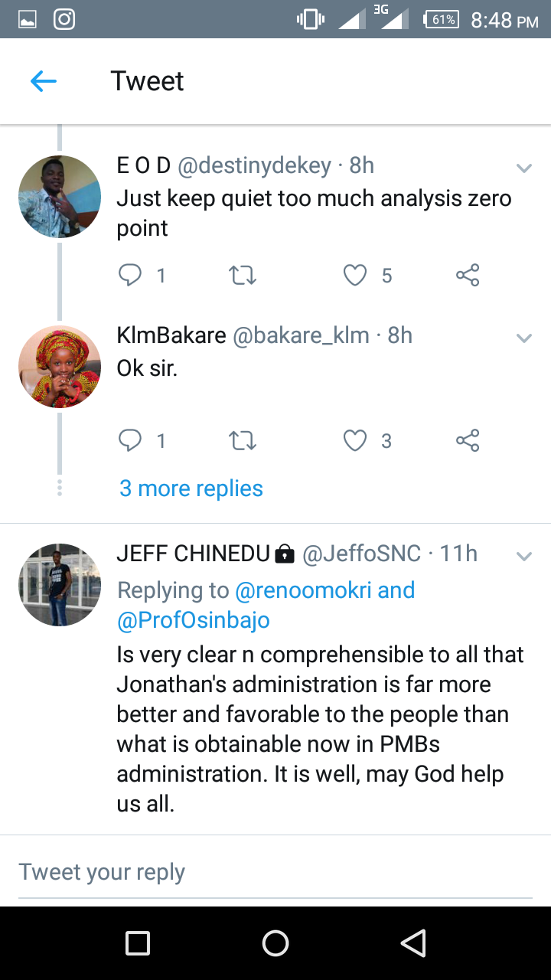Screen dimensions: 551x980
Task: Tap the back arrow in Tweet header
Action: [x=44, y=81]
